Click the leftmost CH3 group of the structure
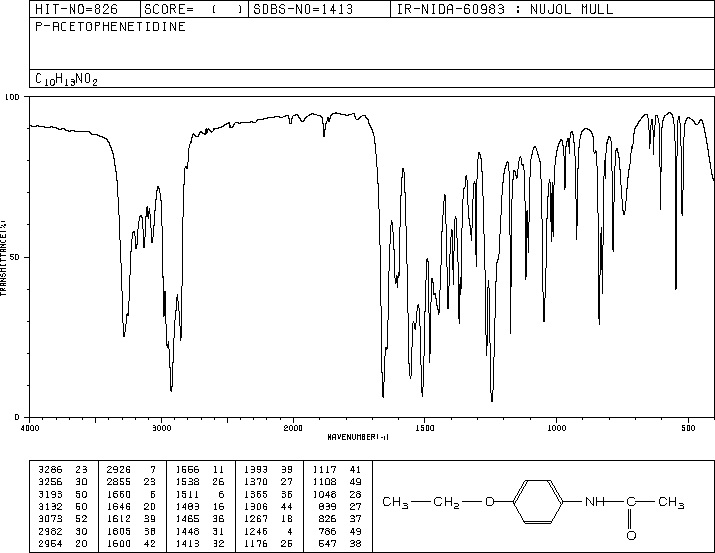This screenshot has width=715, height=553. point(397,502)
